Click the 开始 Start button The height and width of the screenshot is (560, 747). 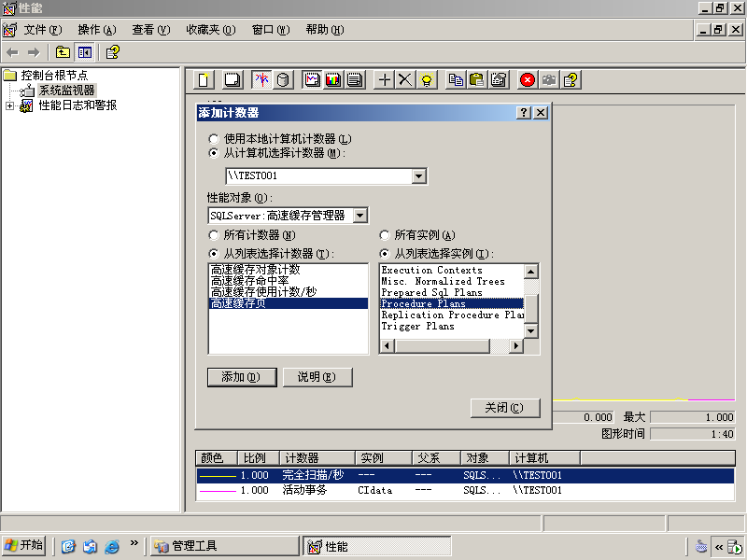point(24,546)
